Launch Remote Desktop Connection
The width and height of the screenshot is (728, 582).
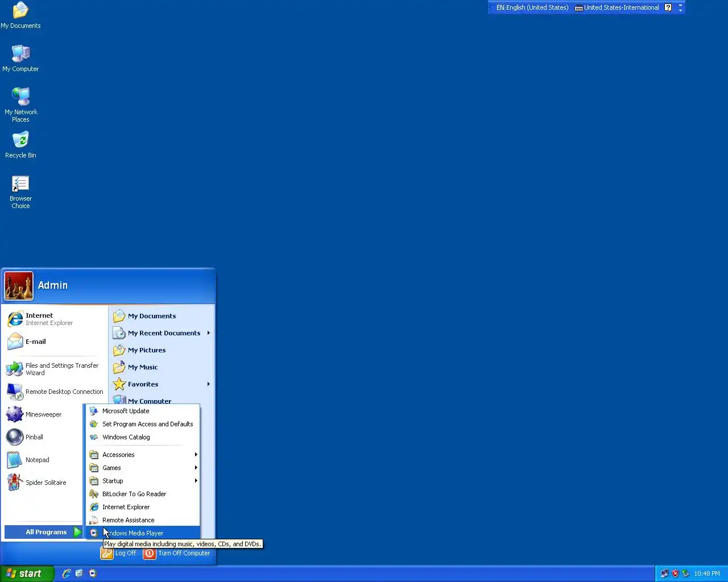click(x=55, y=392)
